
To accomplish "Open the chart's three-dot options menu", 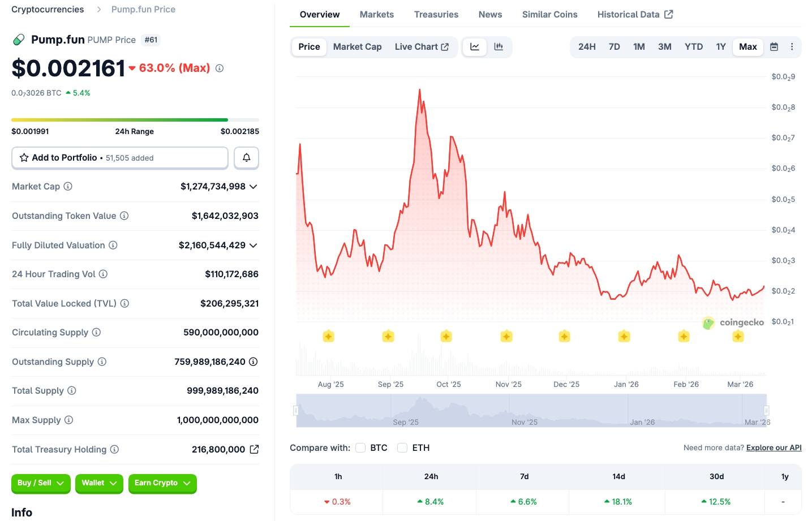I will pyautogui.click(x=792, y=47).
